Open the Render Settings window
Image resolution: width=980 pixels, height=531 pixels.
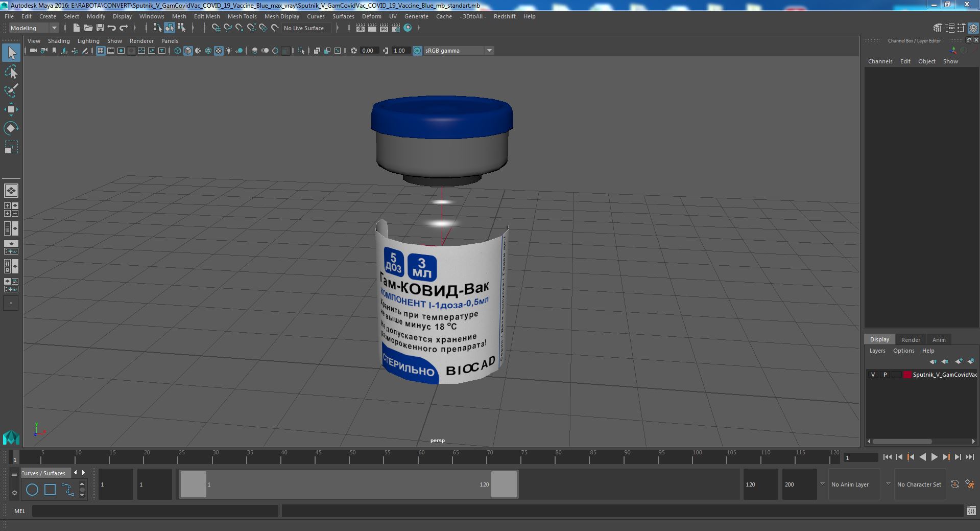(396, 28)
